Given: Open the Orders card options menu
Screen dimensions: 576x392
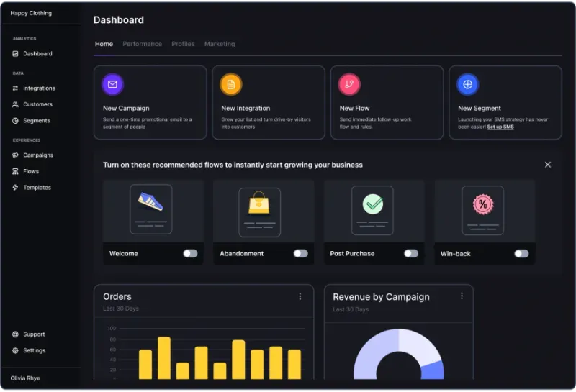Looking at the screenshot, I should pyautogui.click(x=300, y=296).
